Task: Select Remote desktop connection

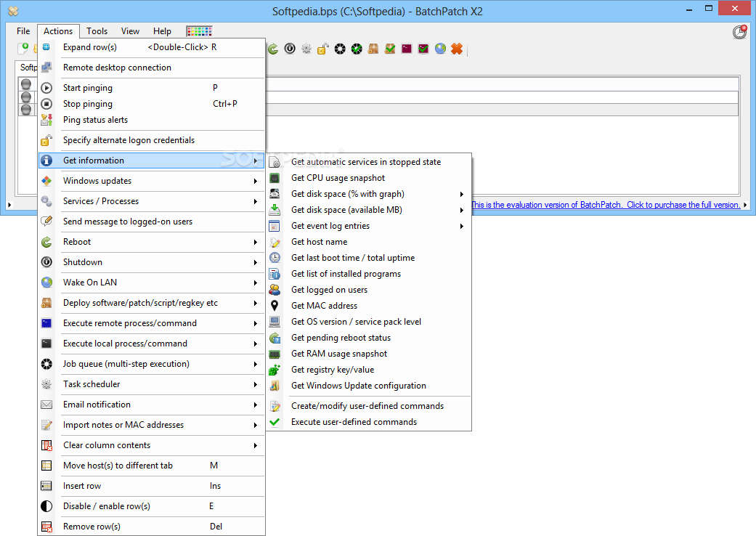Action: coord(151,68)
